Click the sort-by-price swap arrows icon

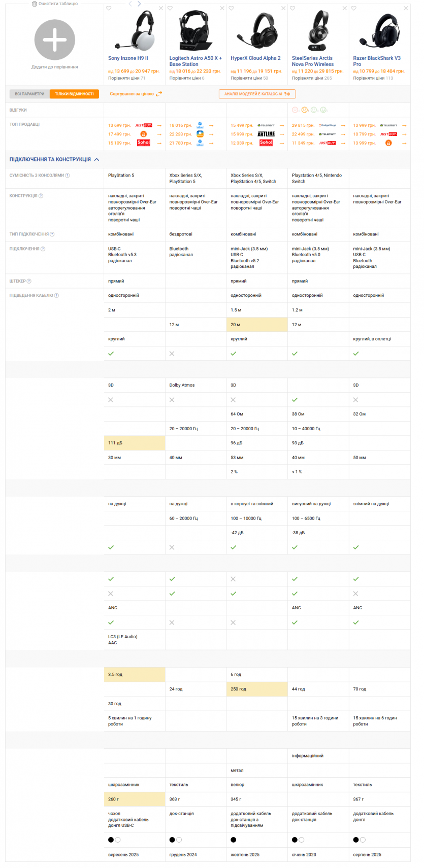coord(159,94)
